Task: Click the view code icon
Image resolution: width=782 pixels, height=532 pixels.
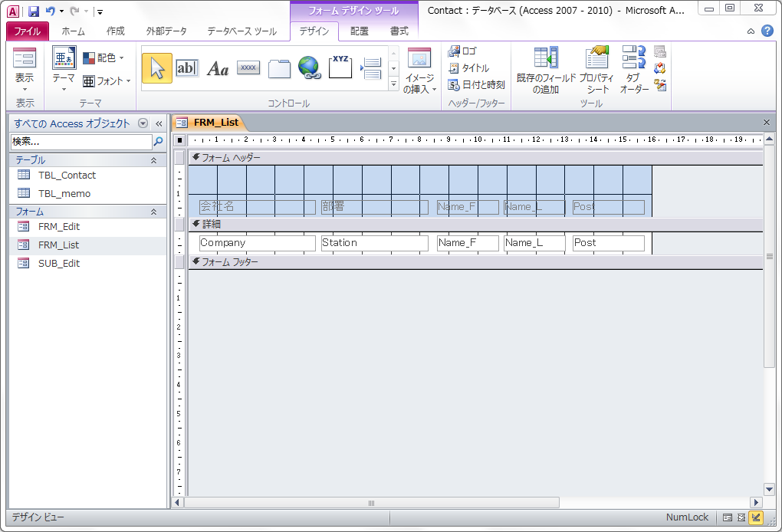Action: 660,68
